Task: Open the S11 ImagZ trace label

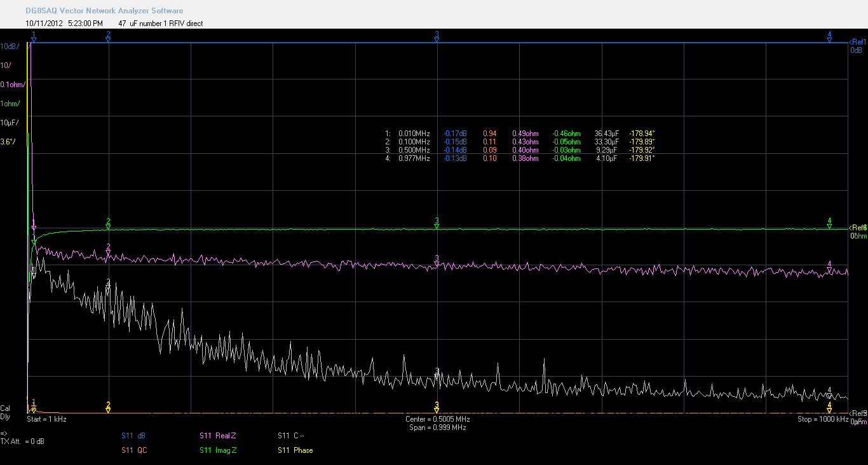Action: [x=218, y=450]
